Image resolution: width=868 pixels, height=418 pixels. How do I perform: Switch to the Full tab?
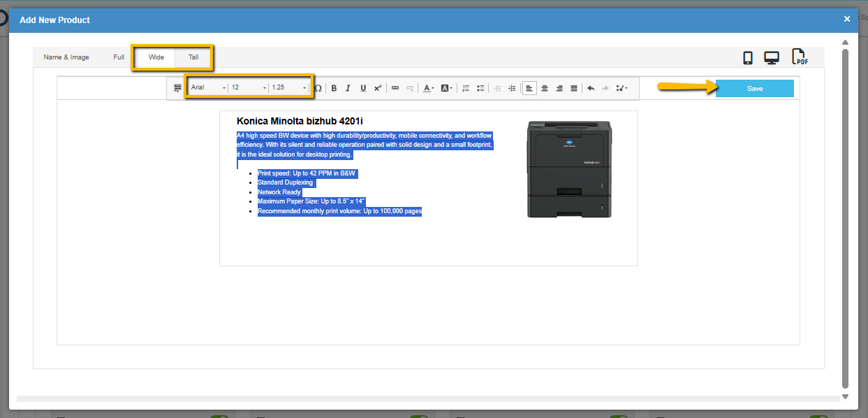(119, 57)
